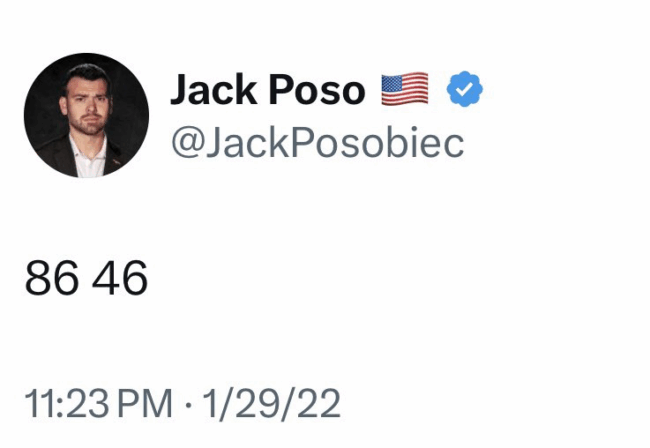The height and width of the screenshot is (448, 650).
Task: Open the Jack Poso display name
Action: pyautogui.click(x=268, y=90)
